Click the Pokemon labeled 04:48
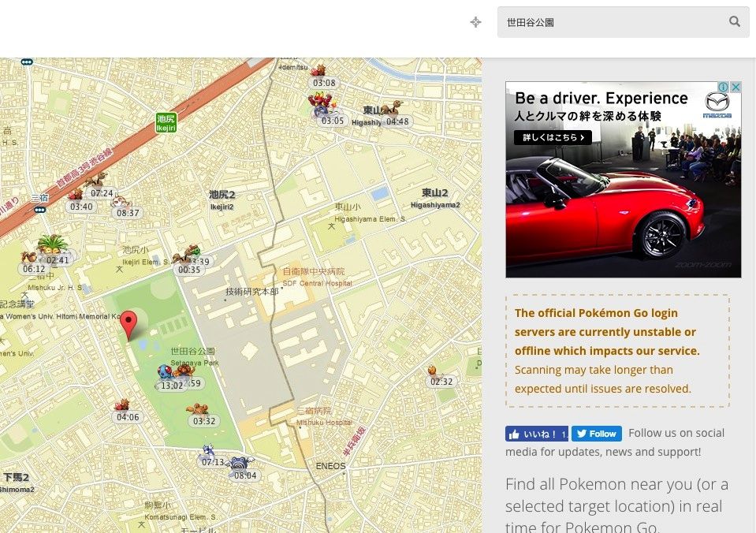756x533 pixels. click(392, 108)
